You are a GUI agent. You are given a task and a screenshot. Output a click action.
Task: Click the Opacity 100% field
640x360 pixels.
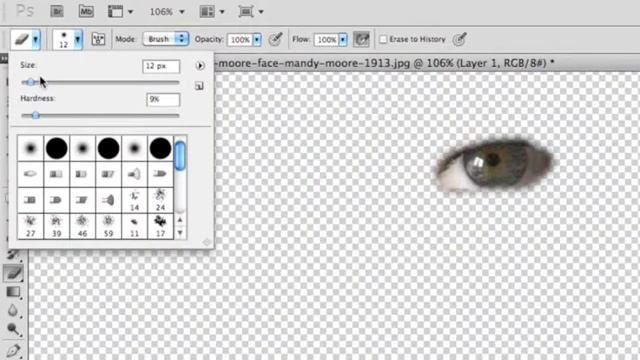tap(240, 40)
